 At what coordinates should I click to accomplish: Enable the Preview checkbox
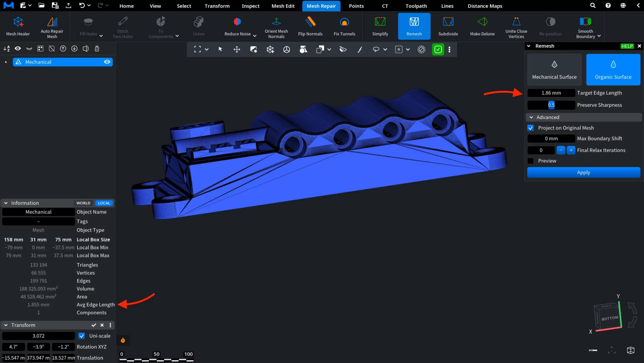[531, 161]
